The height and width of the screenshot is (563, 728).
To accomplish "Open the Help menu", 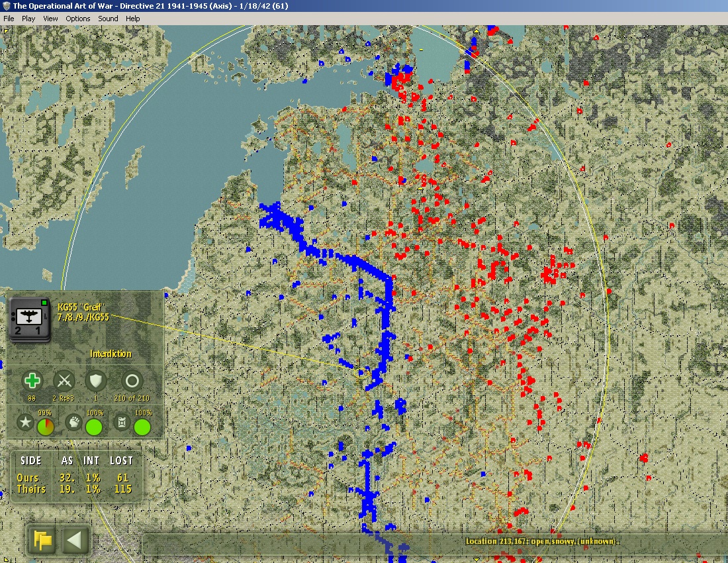I will click(x=133, y=19).
